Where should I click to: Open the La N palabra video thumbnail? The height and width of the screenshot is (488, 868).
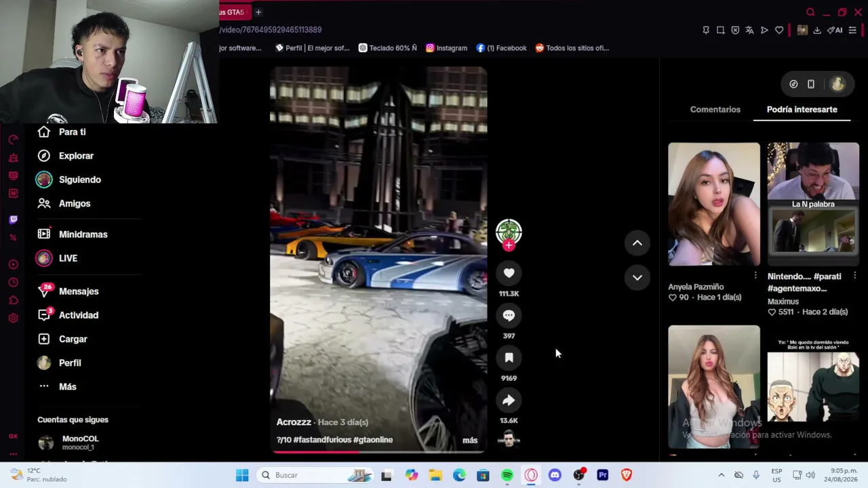813,204
